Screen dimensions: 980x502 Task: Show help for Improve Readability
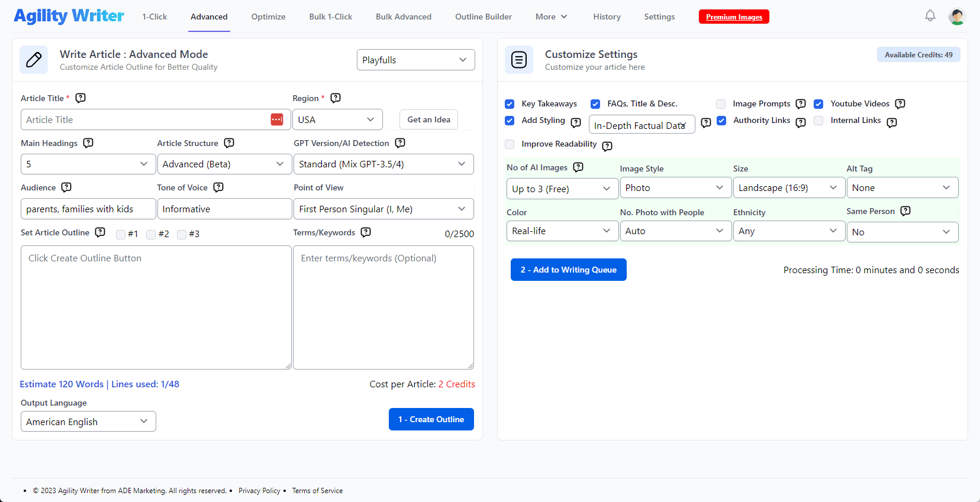click(607, 146)
